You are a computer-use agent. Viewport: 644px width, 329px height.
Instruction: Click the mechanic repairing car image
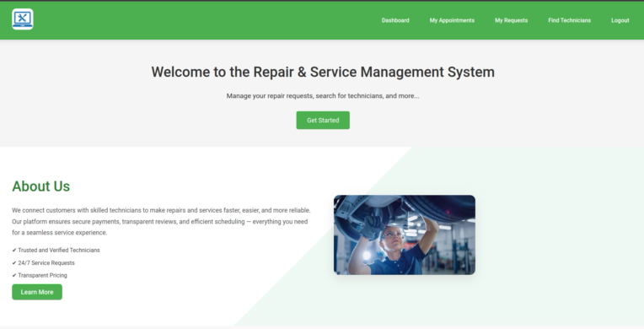(x=404, y=235)
